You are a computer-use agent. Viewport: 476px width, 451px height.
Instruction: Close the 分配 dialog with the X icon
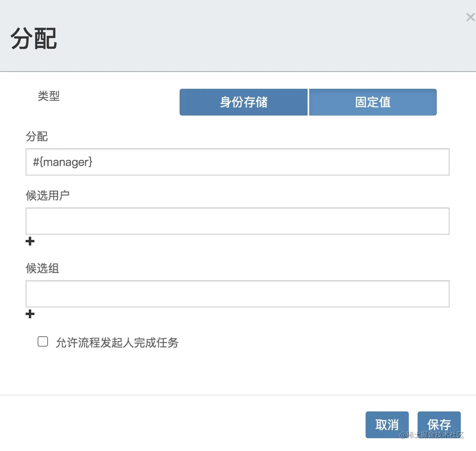click(x=470, y=17)
